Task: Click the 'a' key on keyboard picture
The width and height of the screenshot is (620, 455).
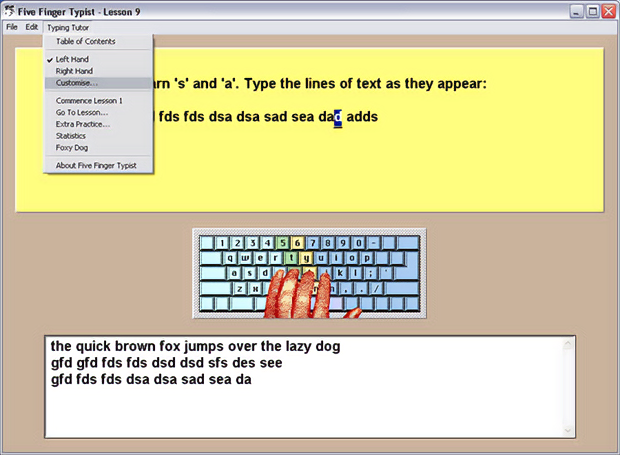Action: pos(234,273)
